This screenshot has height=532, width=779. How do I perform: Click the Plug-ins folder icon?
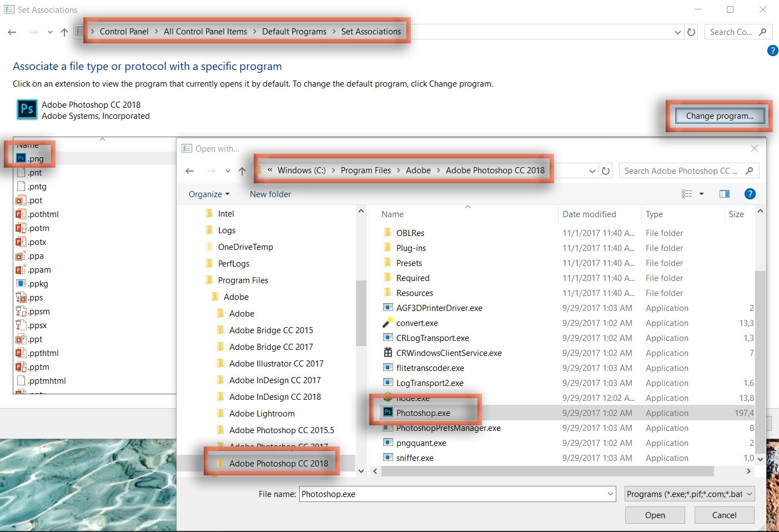coord(388,248)
